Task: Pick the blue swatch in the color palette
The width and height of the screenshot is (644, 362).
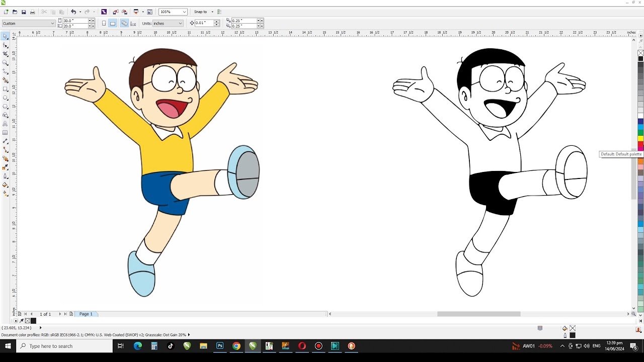Action: click(x=640, y=121)
